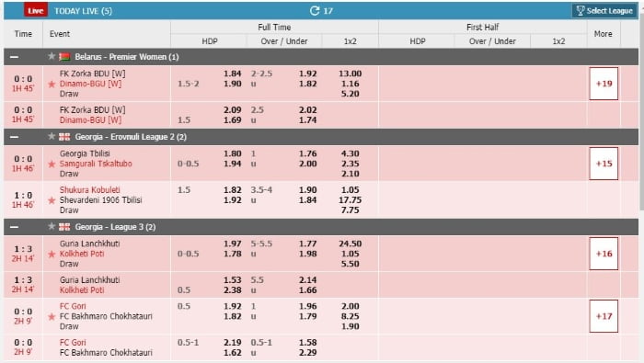The width and height of the screenshot is (644, 363).
Task: Open +17 more markets for FC Gori
Action: click(604, 316)
